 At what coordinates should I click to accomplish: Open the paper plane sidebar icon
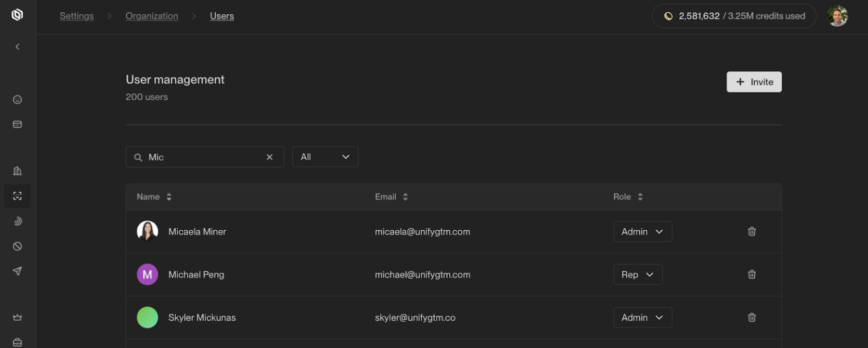click(18, 271)
